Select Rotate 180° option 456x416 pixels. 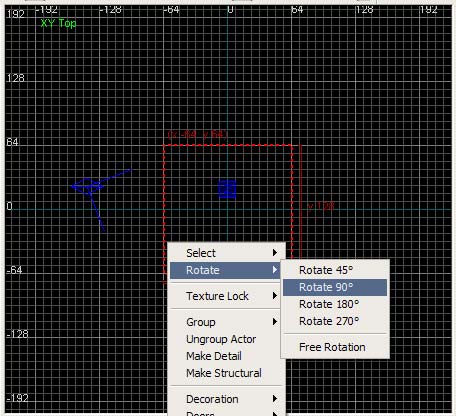coord(335,304)
